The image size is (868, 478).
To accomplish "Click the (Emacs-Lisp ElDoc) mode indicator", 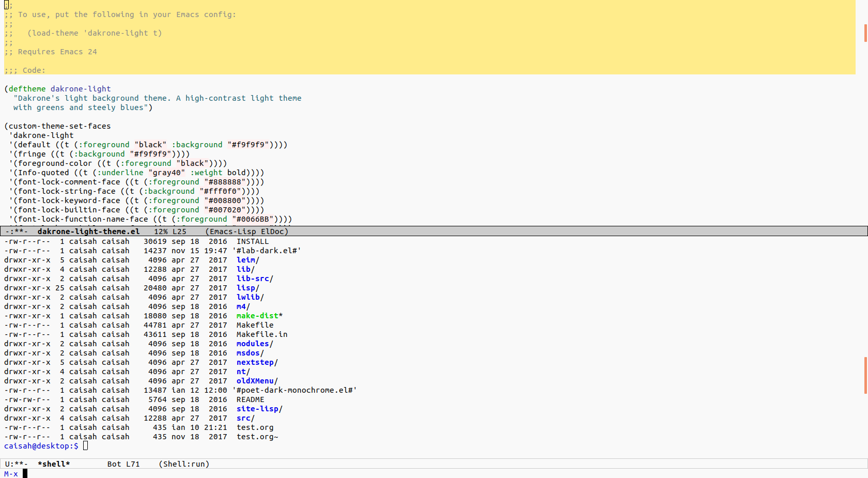I will [247, 232].
